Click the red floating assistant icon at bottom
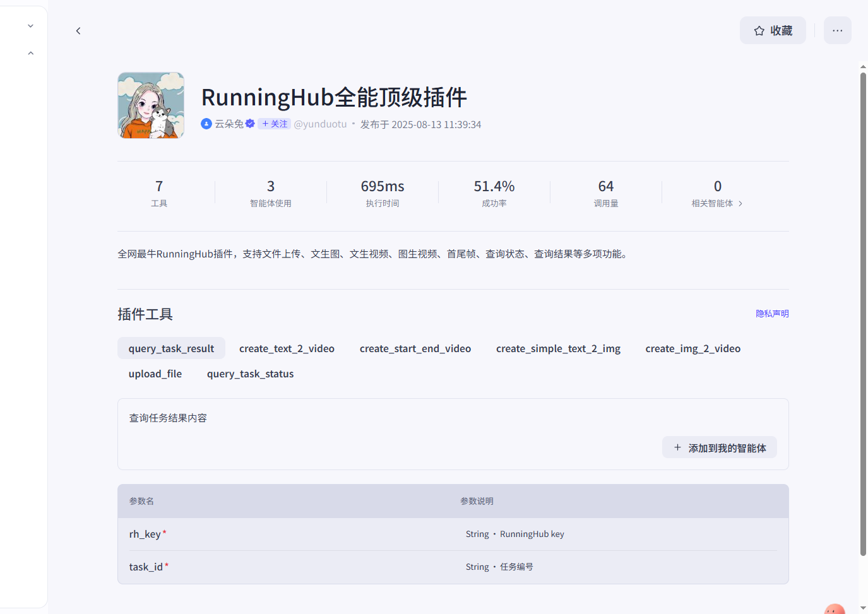Image resolution: width=868 pixels, height=614 pixels. pos(835,609)
